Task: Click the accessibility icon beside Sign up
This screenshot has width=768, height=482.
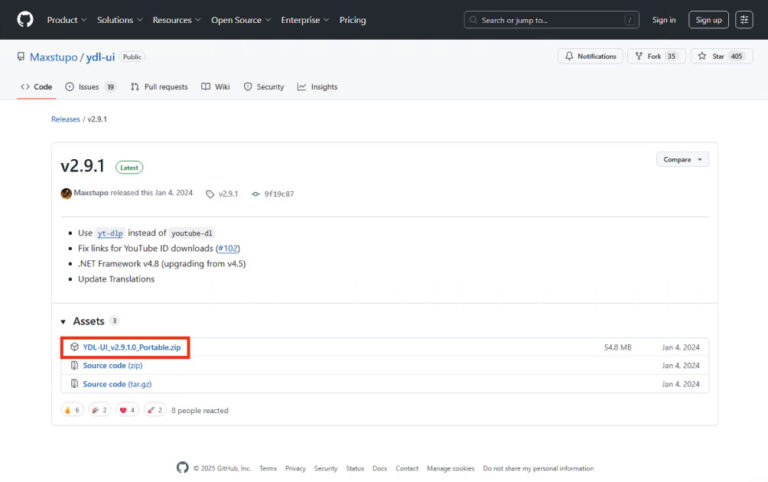Action: point(744,20)
